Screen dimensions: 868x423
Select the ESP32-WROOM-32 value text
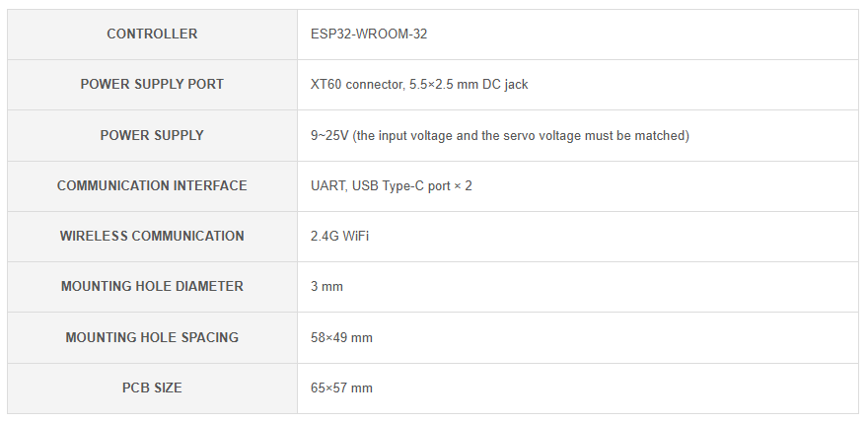point(369,35)
